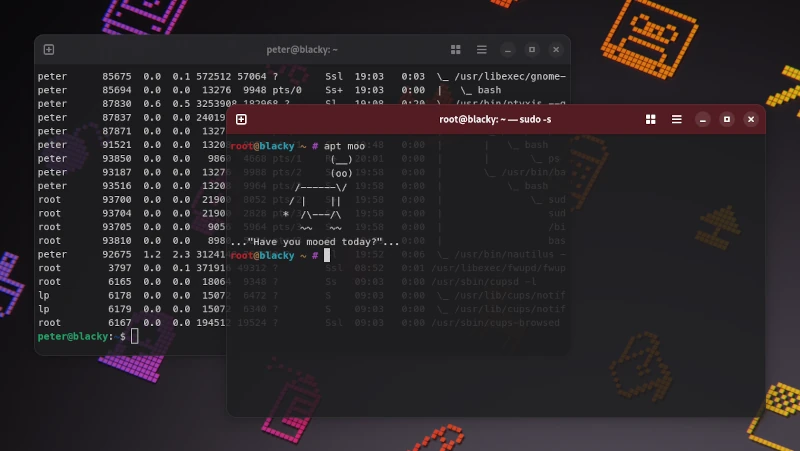Image resolution: width=800 pixels, height=451 pixels.
Task: Click the '/usr/libexec/gnome-' command text
Action: point(510,77)
